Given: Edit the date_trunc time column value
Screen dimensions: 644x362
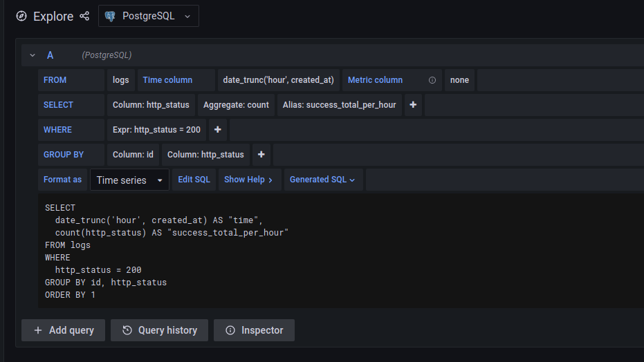Looking at the screenshot, I should coord(279,80).
